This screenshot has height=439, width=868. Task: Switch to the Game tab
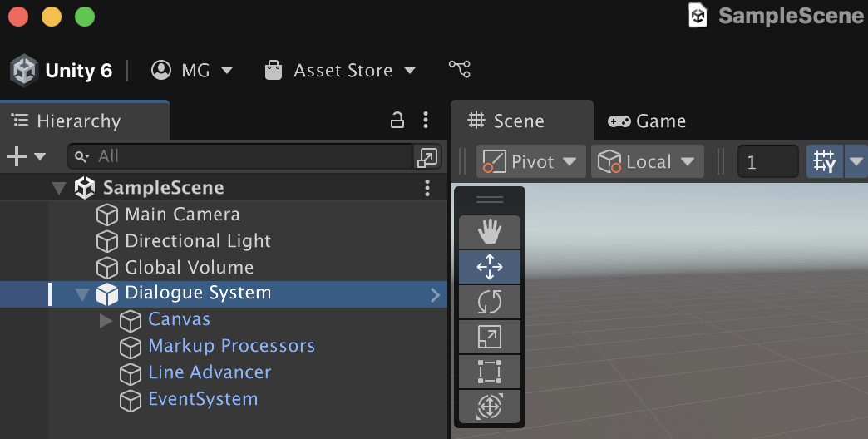tap(647, 121)
